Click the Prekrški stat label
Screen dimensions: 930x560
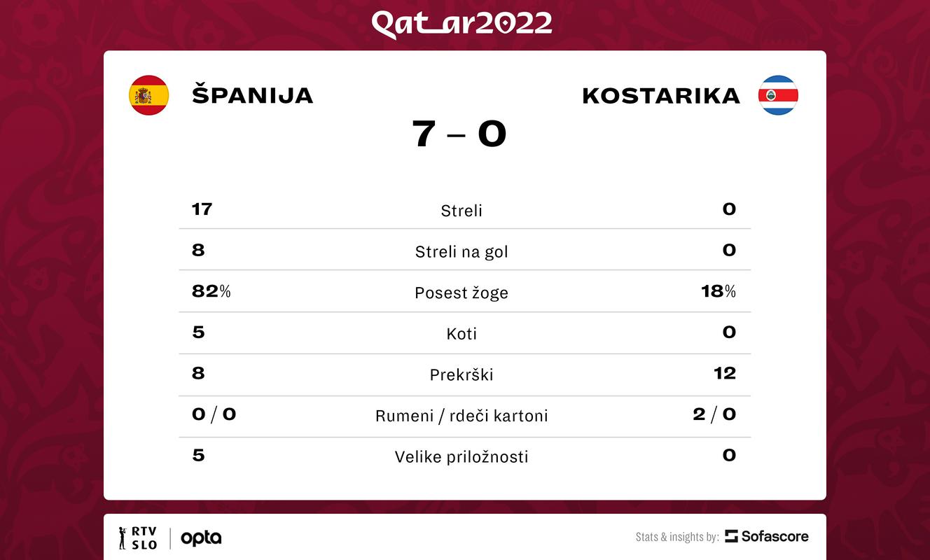coord(461,374)
